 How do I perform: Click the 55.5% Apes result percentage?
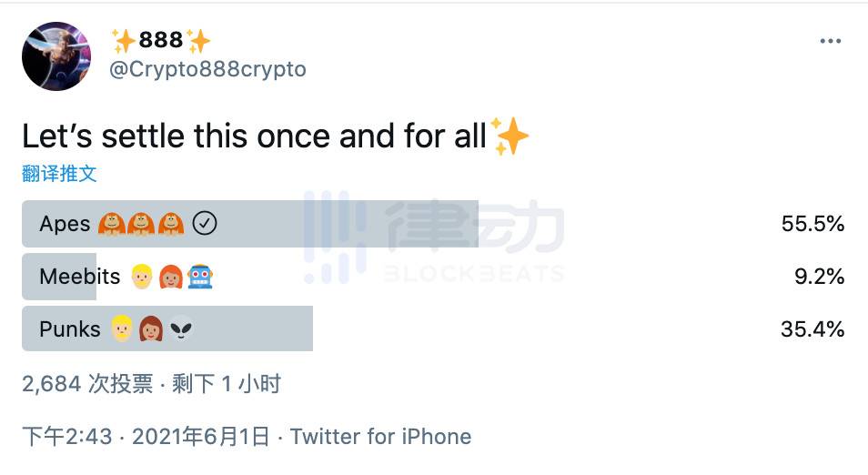point(812,224)
